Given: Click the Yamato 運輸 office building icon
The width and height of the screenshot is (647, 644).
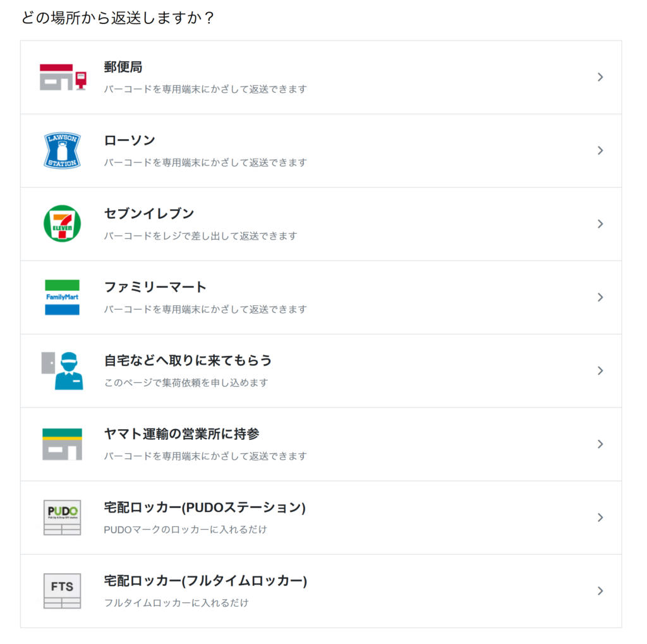Looking at the screenshot, I should pyautogui.click(x=61, y=444).
